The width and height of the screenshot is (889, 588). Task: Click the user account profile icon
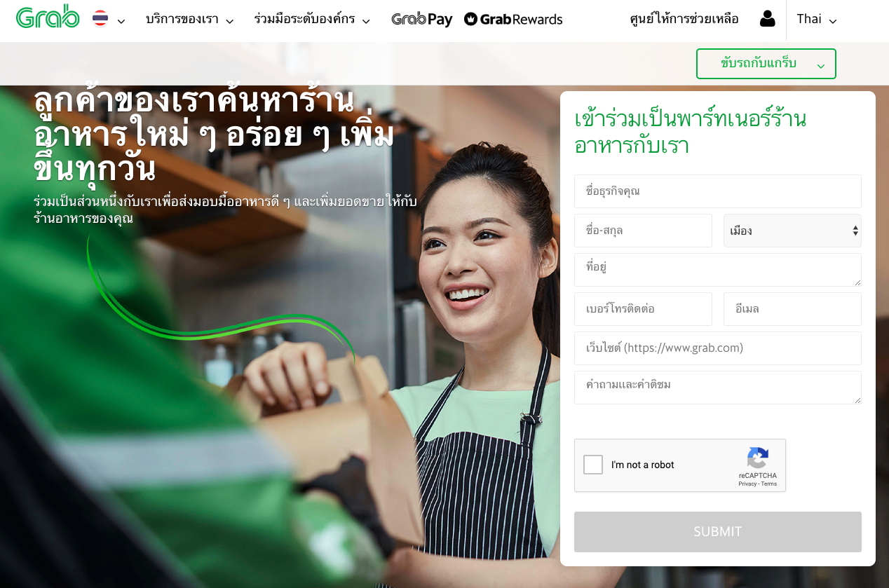[768, 19]
